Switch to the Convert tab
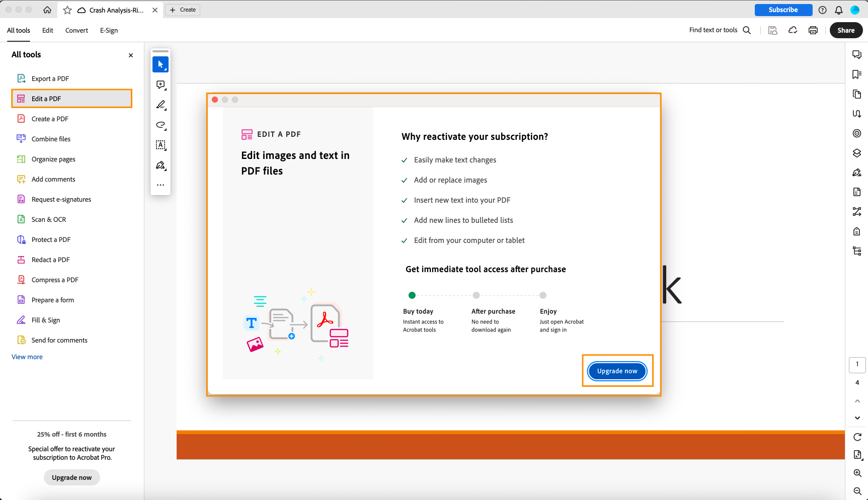The image size is (868, 500). pyautogui.click(x=76, y=30)
